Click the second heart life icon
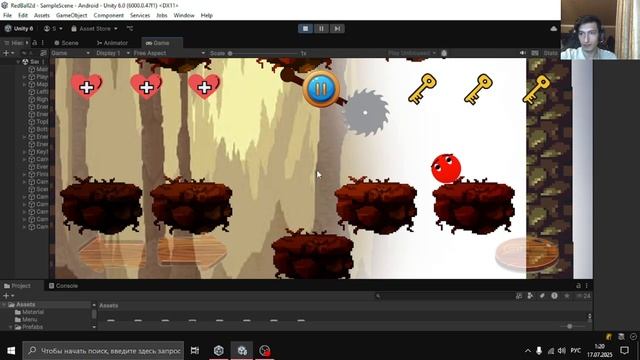Image resolution: width=640 pixels, height=360 pixels. 146,86
